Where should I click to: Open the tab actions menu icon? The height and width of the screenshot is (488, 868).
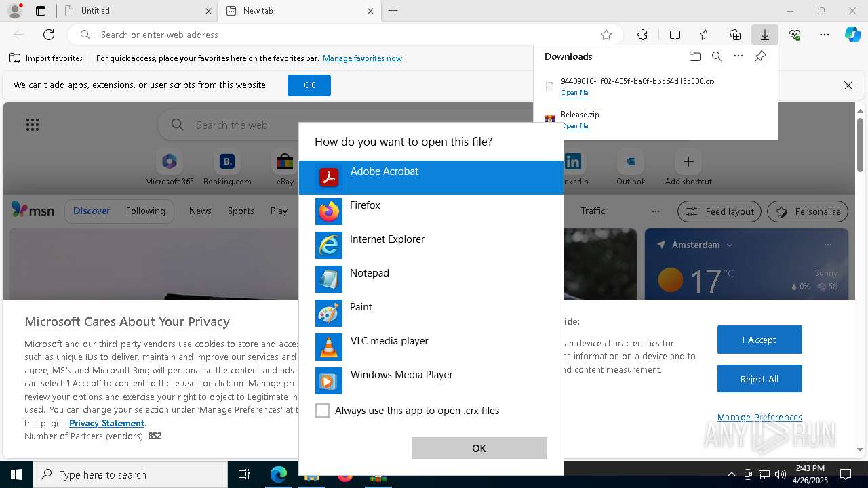coord(41,11)
